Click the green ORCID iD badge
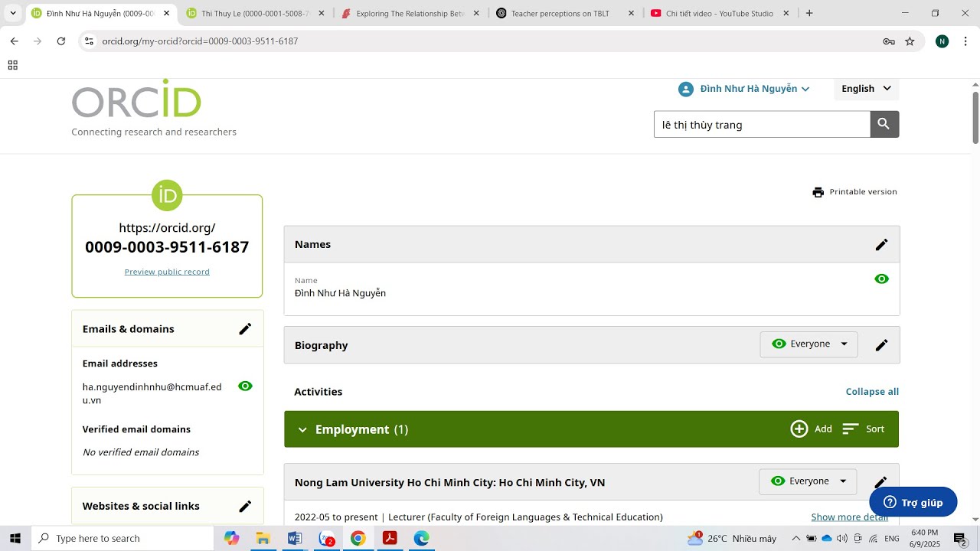980x551 pixels. [167, 195]
